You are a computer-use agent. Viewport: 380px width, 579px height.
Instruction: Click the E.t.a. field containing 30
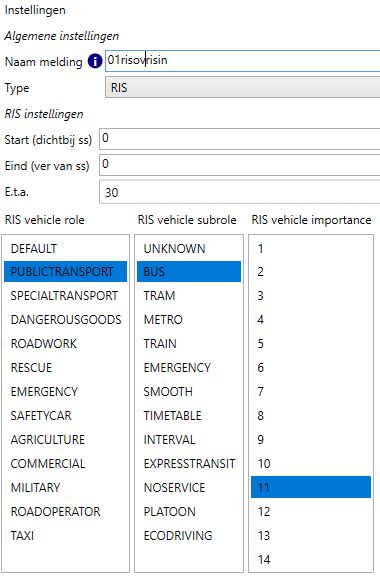240,192
